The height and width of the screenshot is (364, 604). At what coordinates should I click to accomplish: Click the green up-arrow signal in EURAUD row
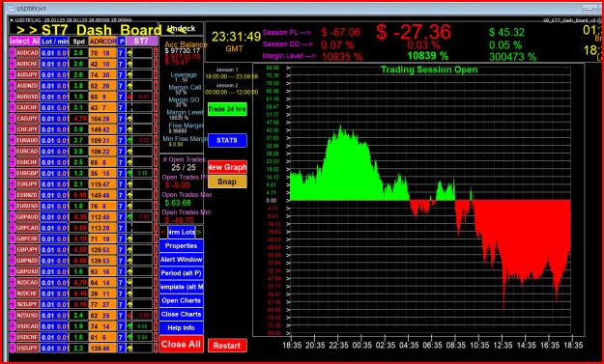point(129,141)
